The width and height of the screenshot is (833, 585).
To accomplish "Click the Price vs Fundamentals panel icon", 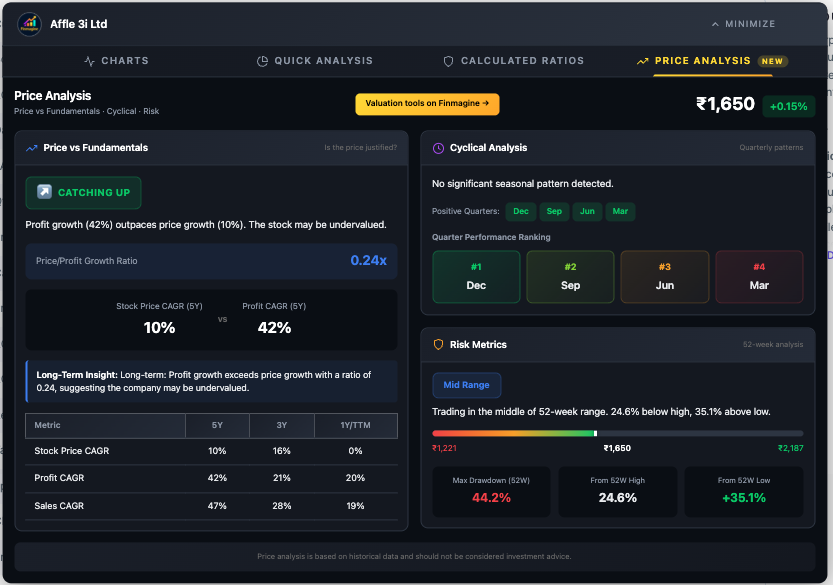I will coord(32,147).
